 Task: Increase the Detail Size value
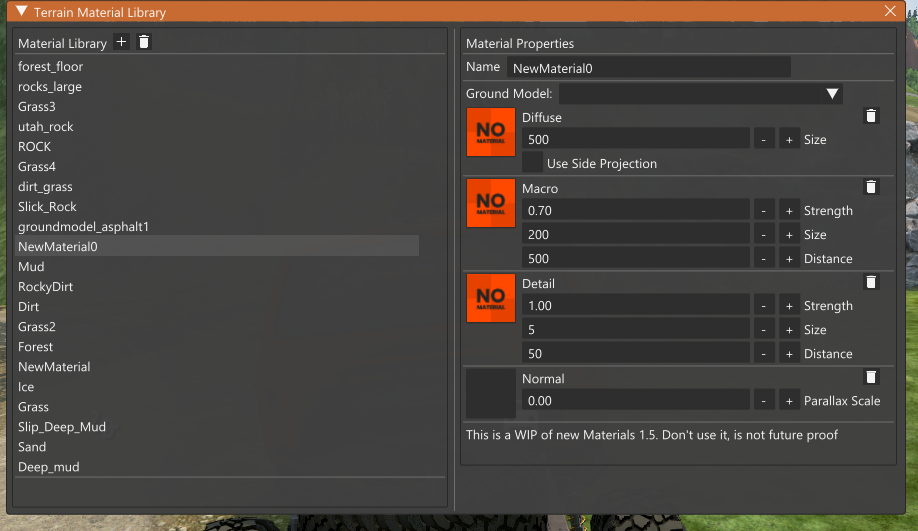click(x=789, y=330)
